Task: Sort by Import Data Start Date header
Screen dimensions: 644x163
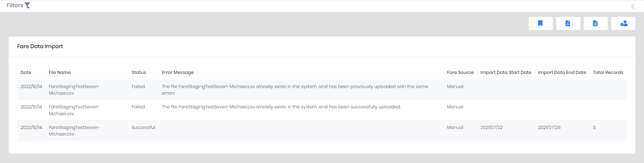Action: [x=505, y=72]
